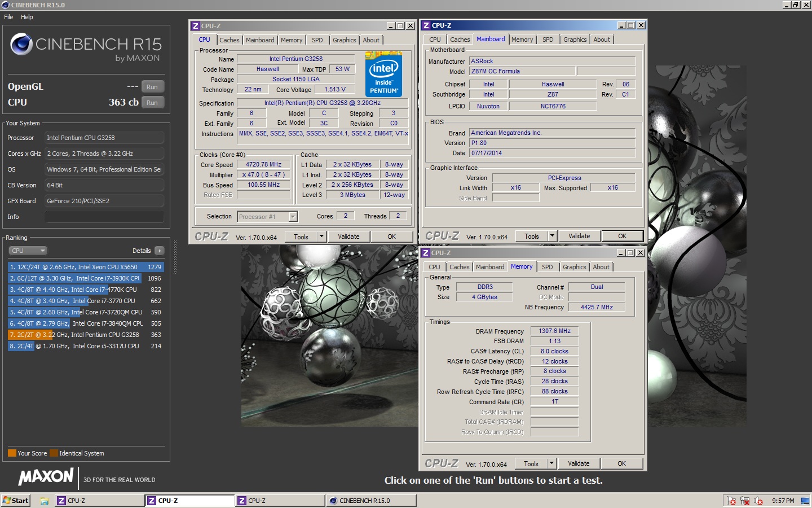
Task: Click Validate in the Memory window
Action: pyautogui.click(x=579, y=463)
